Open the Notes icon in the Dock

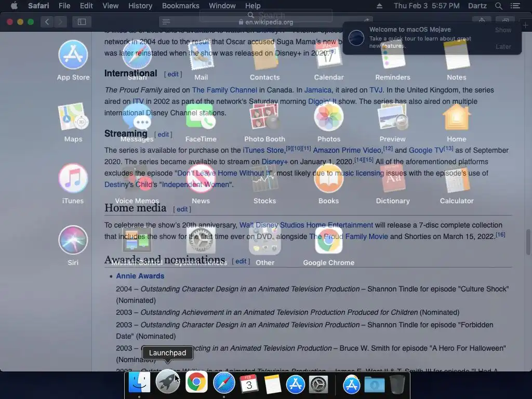(272, 384)
